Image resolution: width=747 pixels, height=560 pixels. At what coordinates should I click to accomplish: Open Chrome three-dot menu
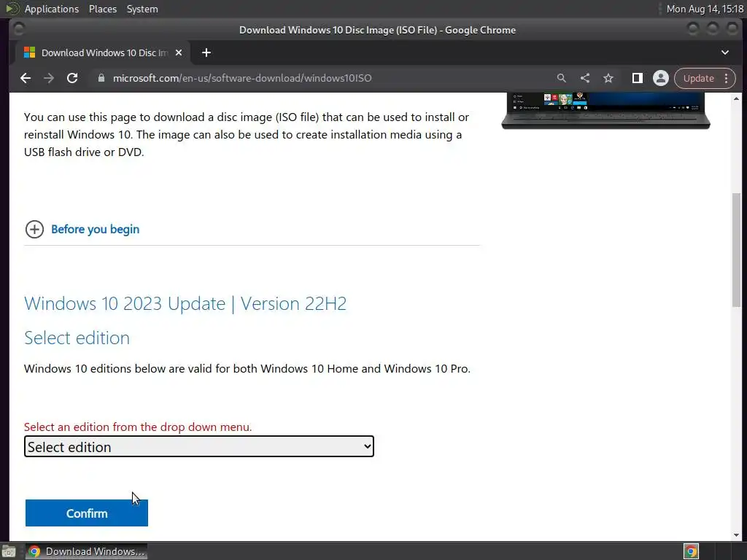(x=727, y=78)
